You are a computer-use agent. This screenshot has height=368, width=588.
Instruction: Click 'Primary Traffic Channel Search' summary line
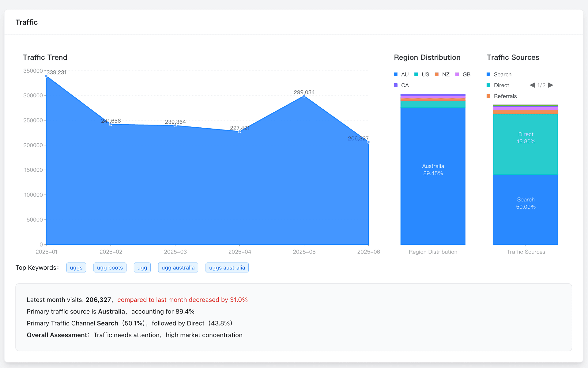pos(130,323)
